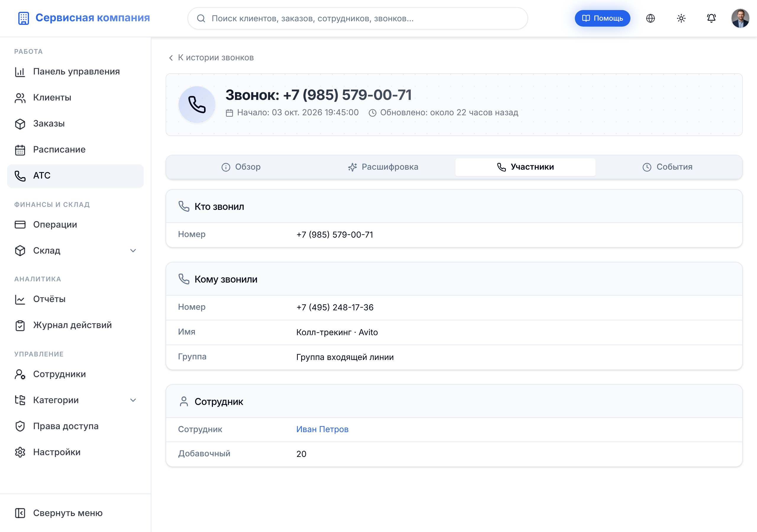Switch to the События tab
The width and height of the screenshot is (757, 532).
pyautogui.click(x=667, y=167)
